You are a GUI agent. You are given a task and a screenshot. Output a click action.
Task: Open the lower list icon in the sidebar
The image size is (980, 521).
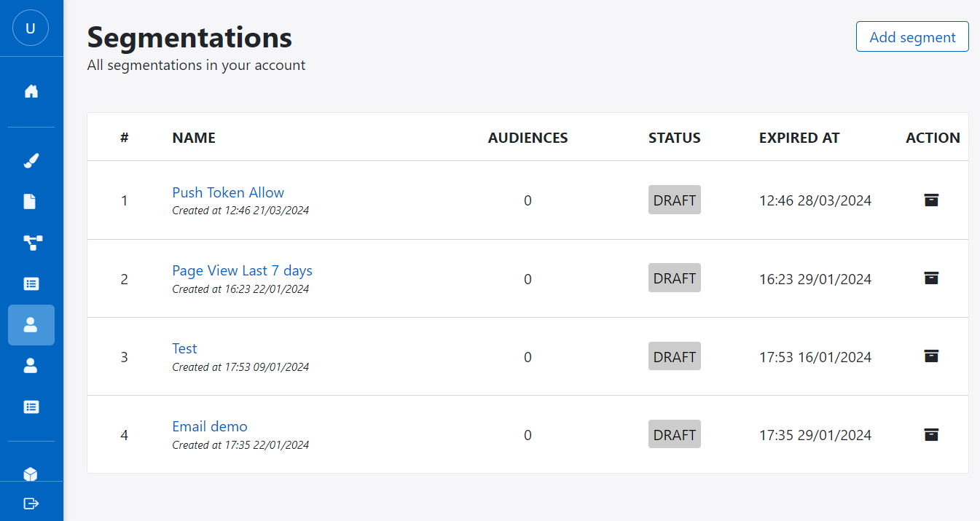31,407
